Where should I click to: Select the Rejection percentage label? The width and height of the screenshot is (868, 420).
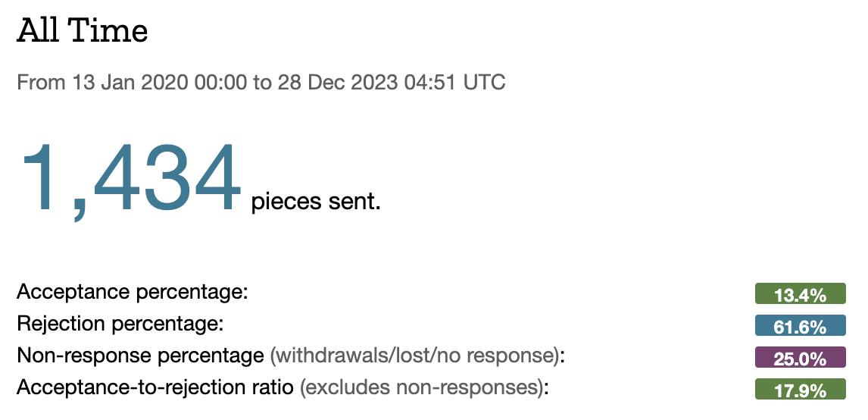pos(120,324)
